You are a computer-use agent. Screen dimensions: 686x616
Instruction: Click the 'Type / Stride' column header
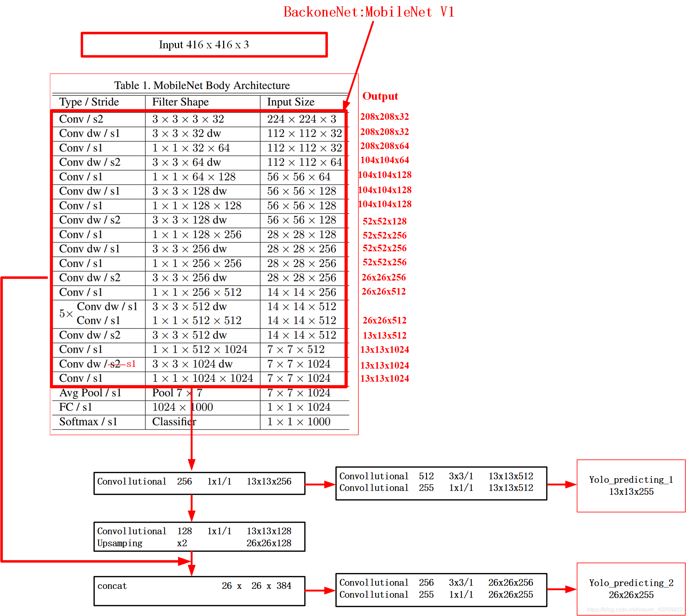click(89, 102)
